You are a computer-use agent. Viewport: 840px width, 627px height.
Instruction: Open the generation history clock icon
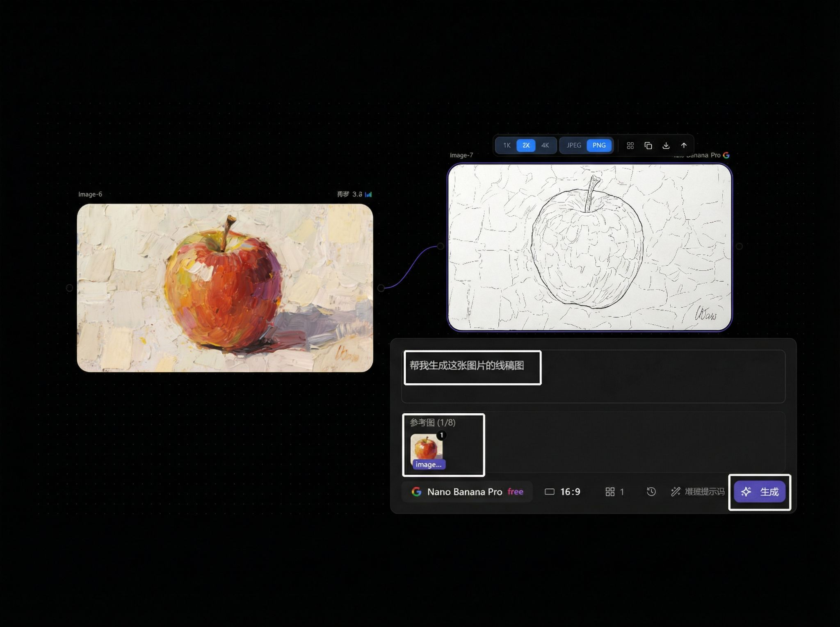point(651,492)
